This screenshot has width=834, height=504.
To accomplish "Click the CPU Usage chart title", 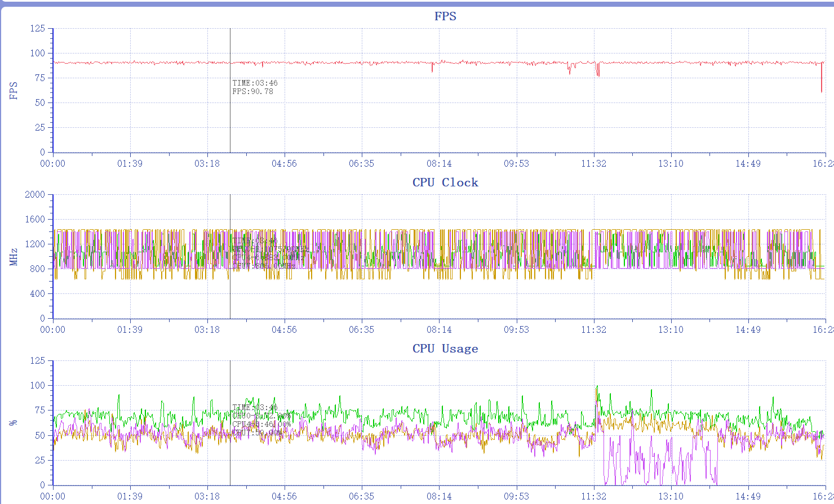I will [445, 349].
